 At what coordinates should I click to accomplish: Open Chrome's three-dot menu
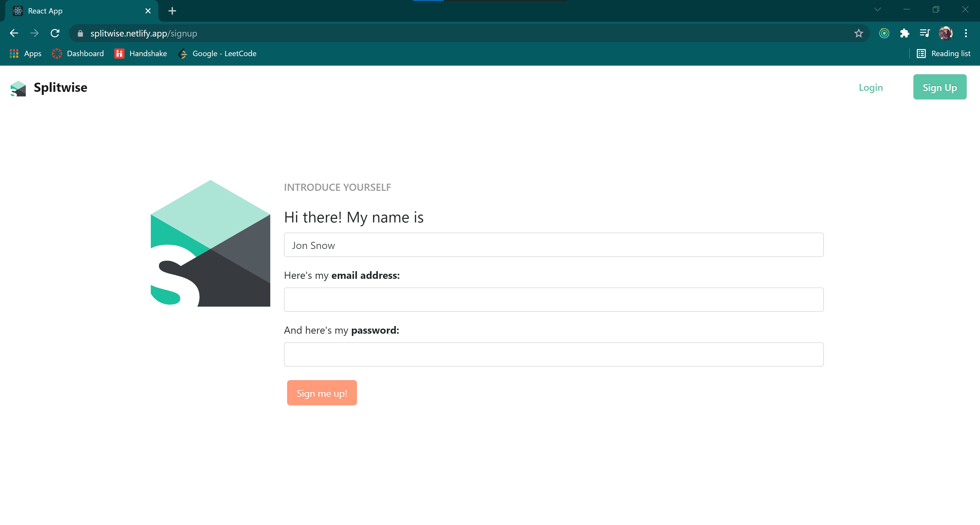coord(965,33)
